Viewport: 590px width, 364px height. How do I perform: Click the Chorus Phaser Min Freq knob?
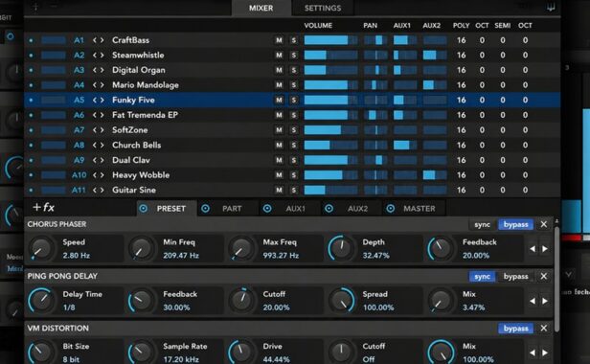click(142, 248)
